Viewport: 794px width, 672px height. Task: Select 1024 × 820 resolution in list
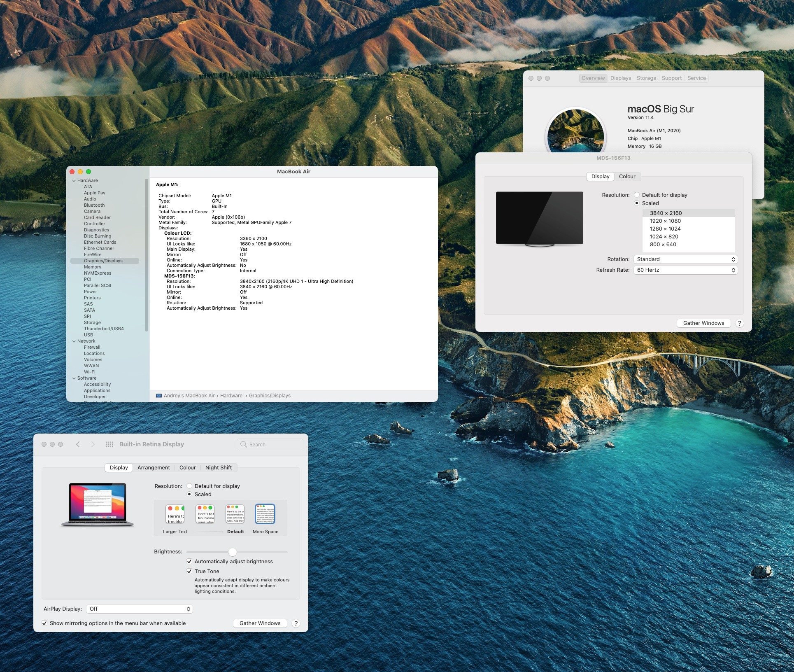[688, 236]
